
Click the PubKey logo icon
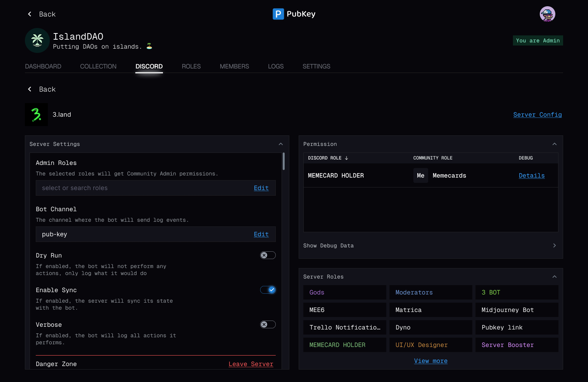coord(278,14)
